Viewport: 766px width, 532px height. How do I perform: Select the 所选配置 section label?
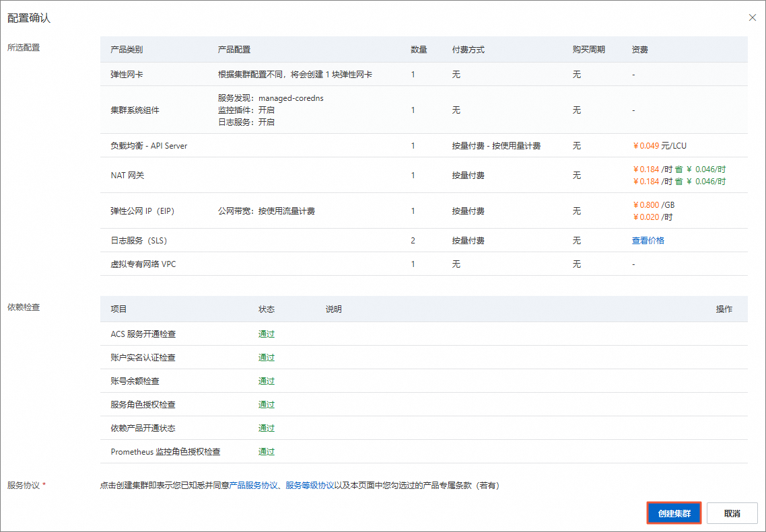pos(24,47)
